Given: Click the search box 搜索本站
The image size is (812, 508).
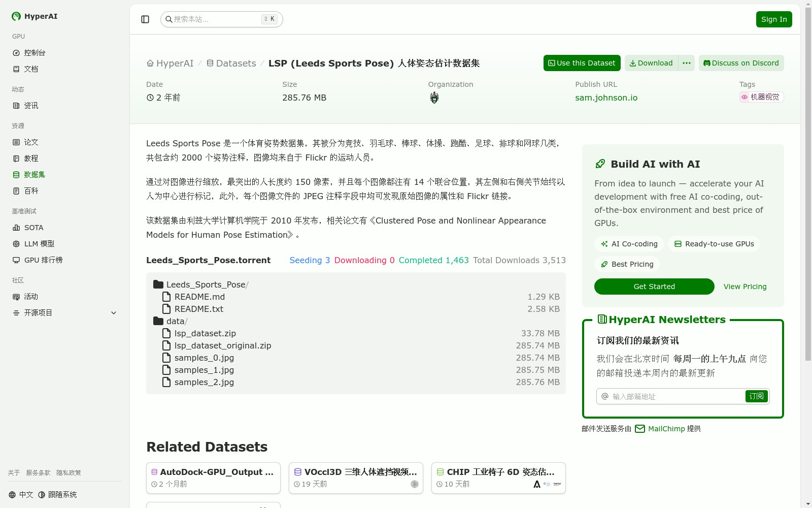Looking at the screenshot, I should click(x=221, y=19).
